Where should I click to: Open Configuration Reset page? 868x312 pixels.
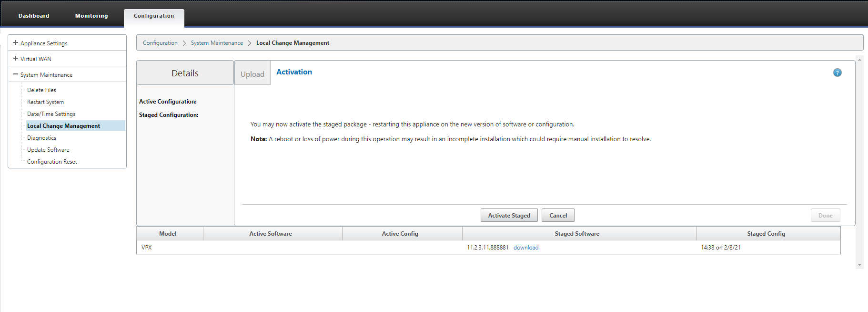pyautogui.click(x=52, y=162)
